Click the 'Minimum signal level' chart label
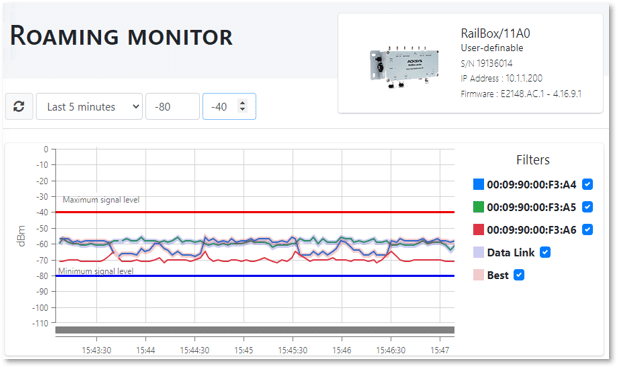The image size is (618, 368). tap(96, 271)
